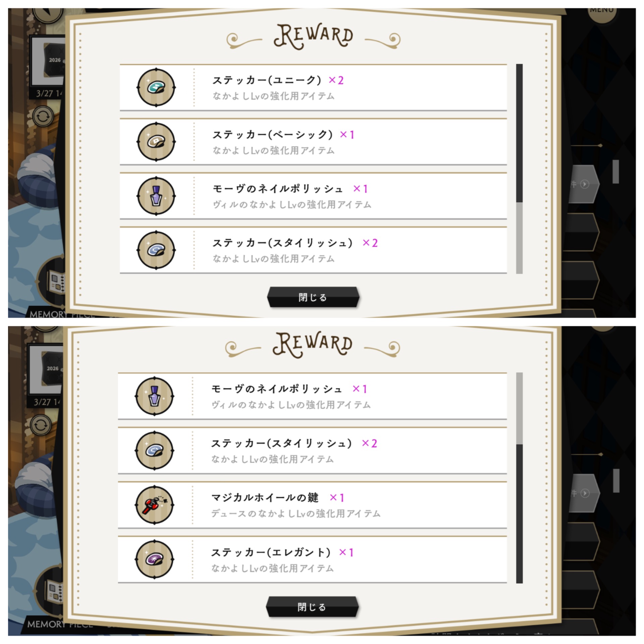Click the Sticker (Unique) teal item icon
The width and height of the screenshot is (644, 644).
pyautogui.click(x=156, y=87)
